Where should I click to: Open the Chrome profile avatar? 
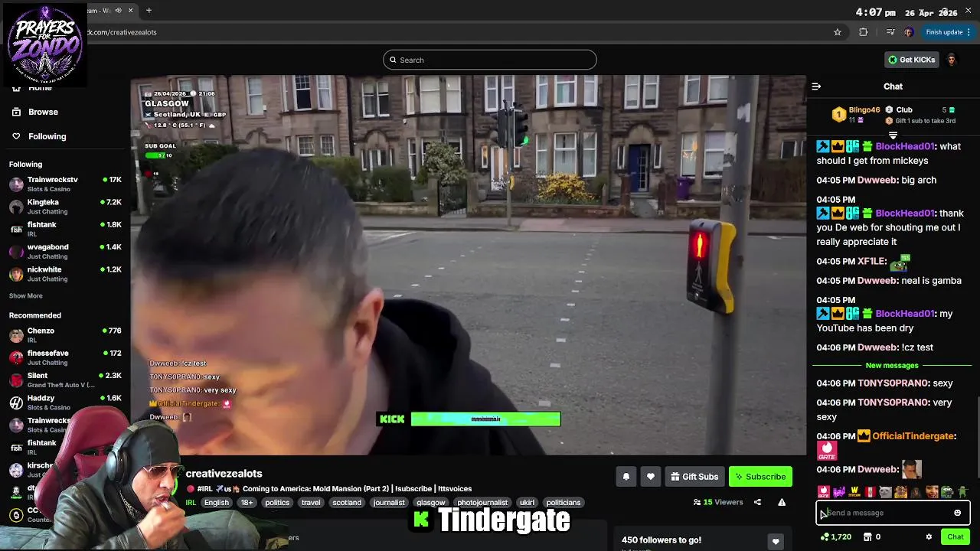tap(909, 32)
